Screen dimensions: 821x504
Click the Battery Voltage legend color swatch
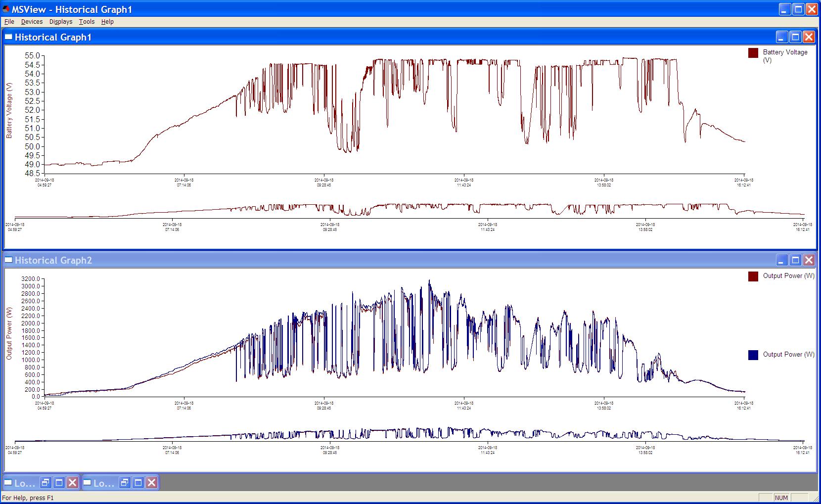point(753,53)
